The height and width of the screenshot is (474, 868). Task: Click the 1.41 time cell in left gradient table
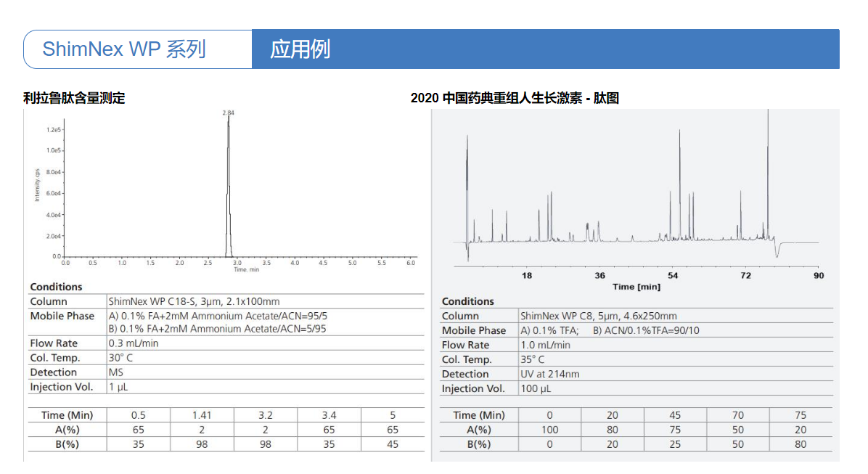point(202,415)
